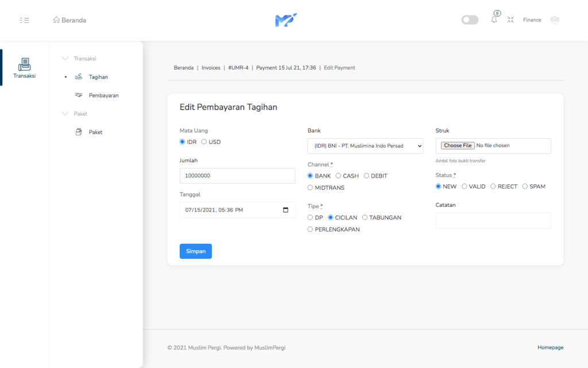Open the calendar picker icon in Tanggal
588x368 pixels.
[x=285, y=210]
